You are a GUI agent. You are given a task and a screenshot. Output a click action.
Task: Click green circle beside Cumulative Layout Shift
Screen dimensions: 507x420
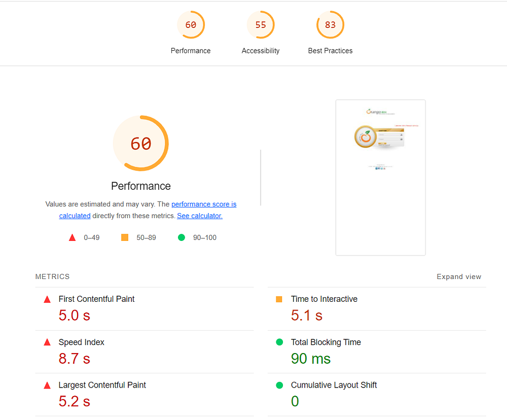[x=279, y=386]
